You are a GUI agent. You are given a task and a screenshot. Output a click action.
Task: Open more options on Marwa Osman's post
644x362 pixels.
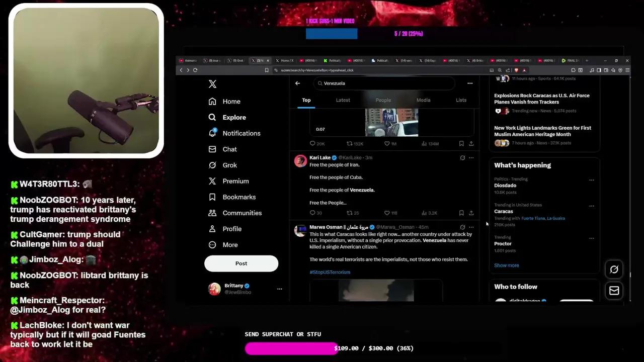click(471, 227)
